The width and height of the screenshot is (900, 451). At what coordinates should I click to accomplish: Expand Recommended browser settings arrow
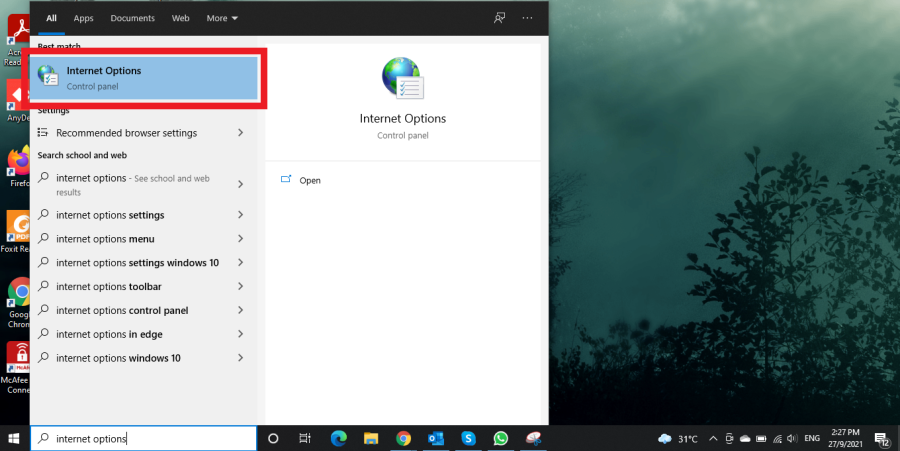pyautogui.click(x=241, y=133)
